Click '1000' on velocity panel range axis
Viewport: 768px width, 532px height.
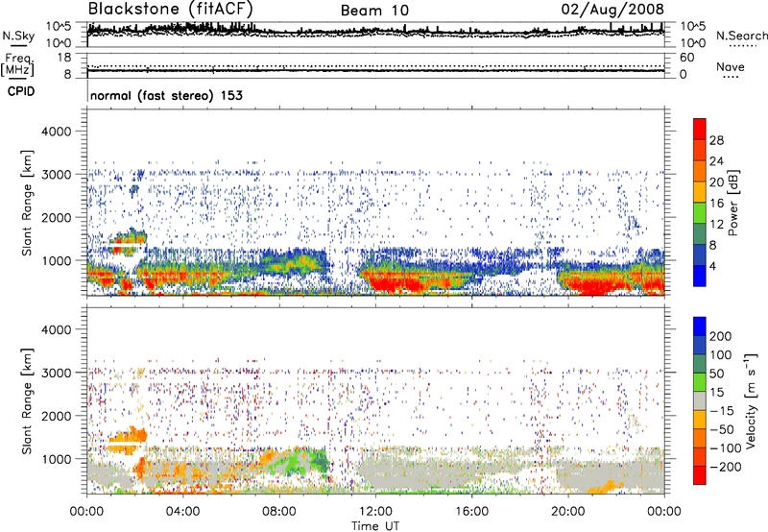point(57,459)
